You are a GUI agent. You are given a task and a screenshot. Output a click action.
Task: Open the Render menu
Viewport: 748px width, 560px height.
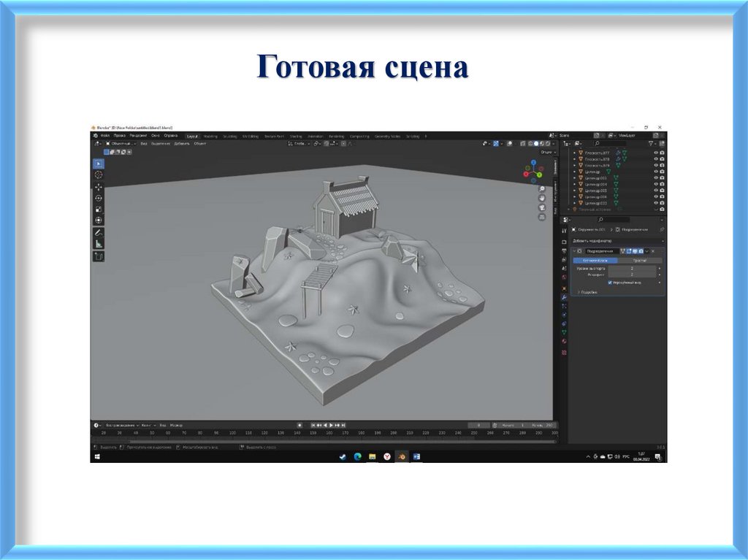[x=138, y=136]
